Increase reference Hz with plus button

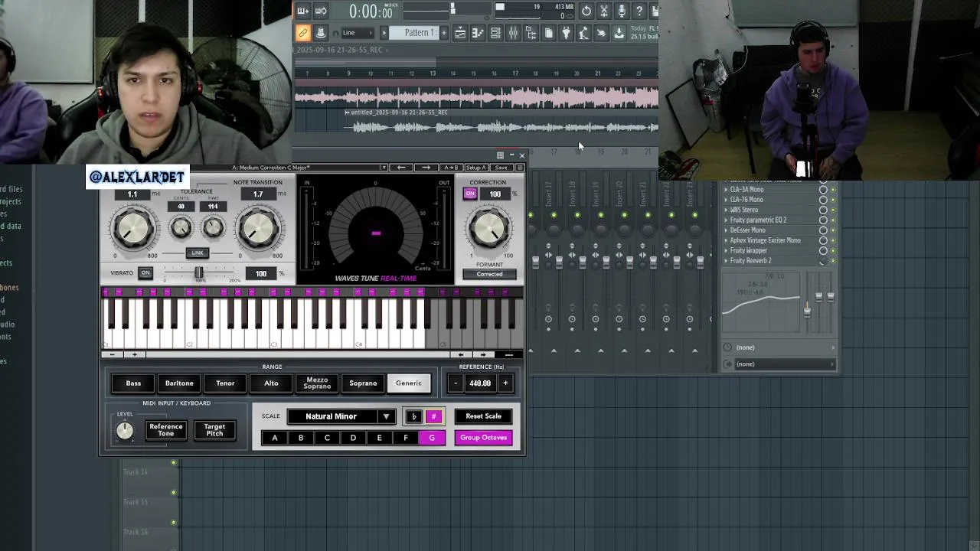[505, 383]
